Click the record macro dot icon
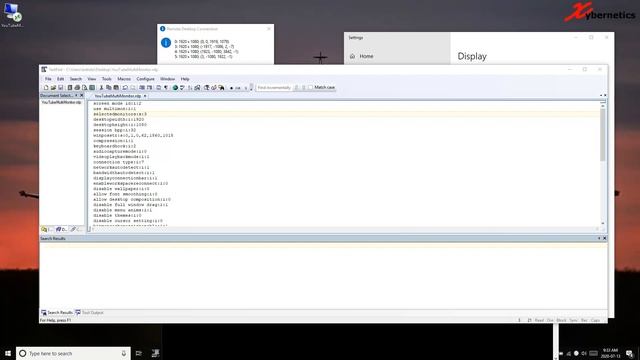This screenshot has width=640, height=360. pyautogui.click(x=231, y=88)
